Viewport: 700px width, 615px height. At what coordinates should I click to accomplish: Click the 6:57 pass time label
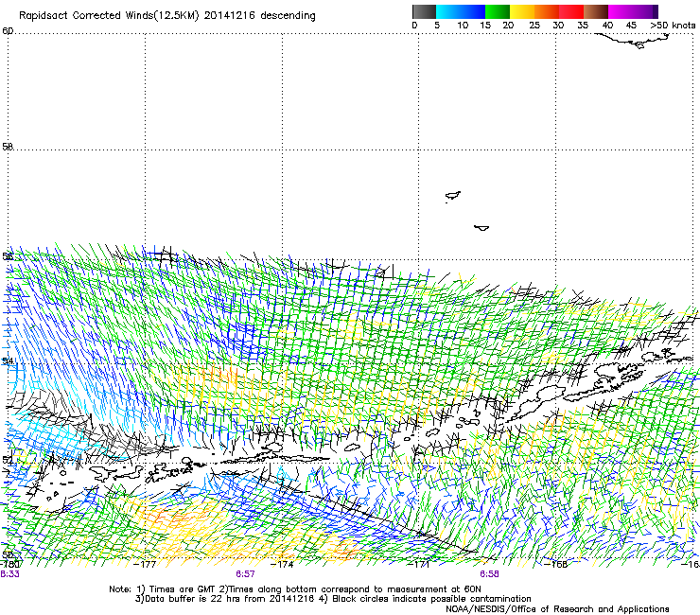point(246,574)
